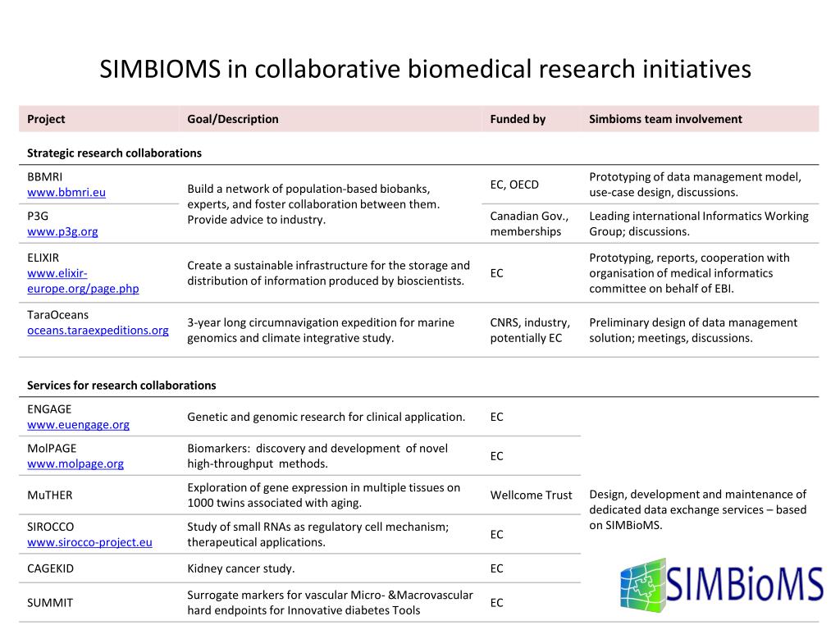Select 'Prototyping, reports, cooperation with' text

pyautogui.click(x=689, y=273)
